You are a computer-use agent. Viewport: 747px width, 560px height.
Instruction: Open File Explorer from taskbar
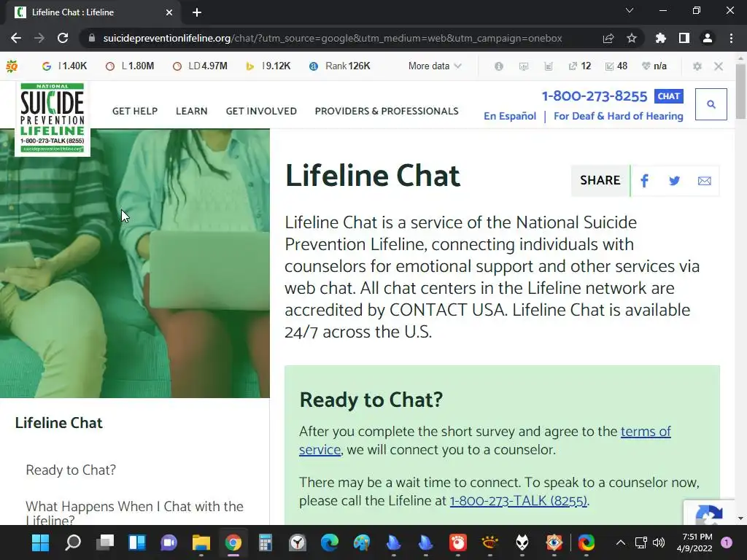(x=201, y=542)
